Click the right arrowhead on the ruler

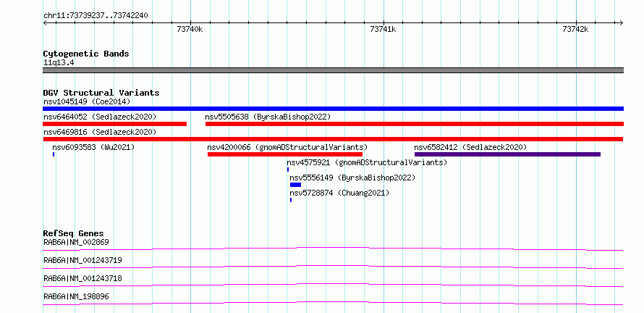pos(622,22)
